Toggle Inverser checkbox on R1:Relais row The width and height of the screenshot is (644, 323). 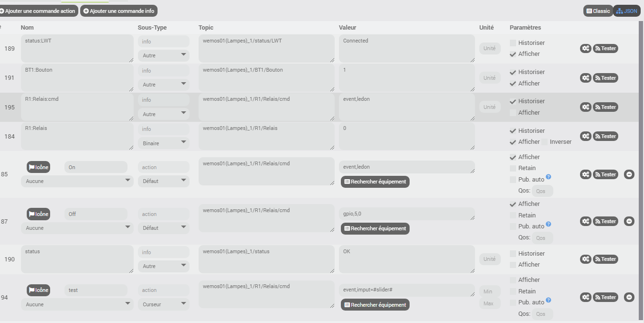click(x=545, y=142)
